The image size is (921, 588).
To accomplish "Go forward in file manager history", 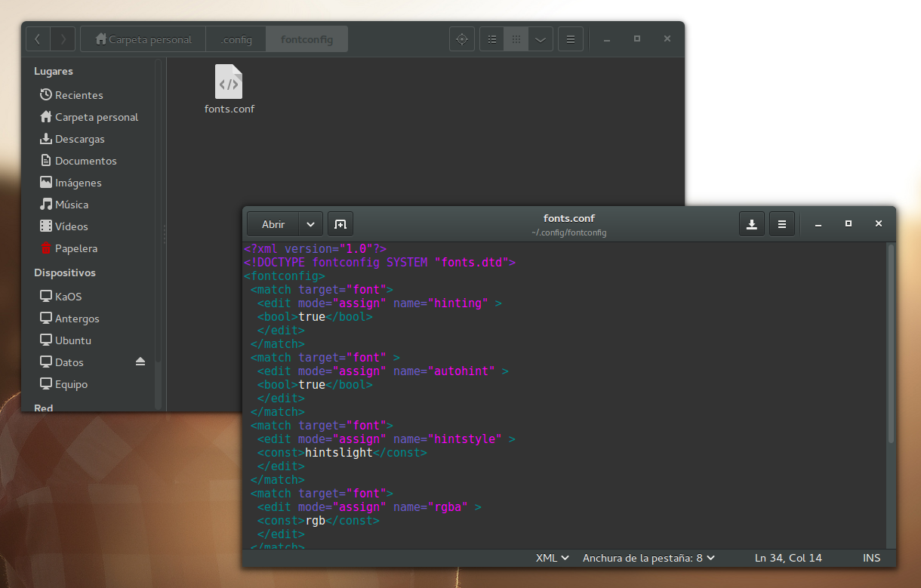I will click(x=63, y=39).
